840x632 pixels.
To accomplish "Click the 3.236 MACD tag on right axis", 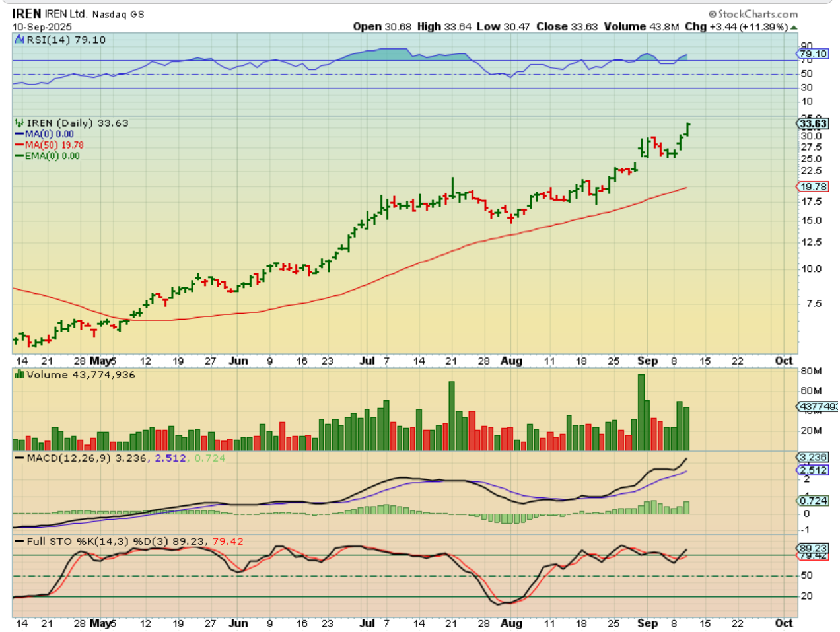I will 812,457.
